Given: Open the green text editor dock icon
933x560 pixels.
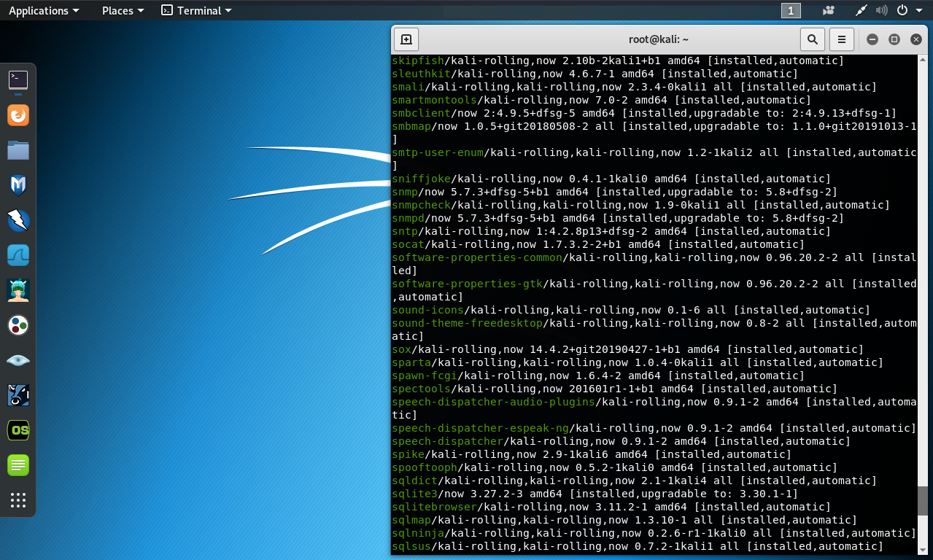Looking at the screenshot, I should pyautogui.click(x=18, y=465).
